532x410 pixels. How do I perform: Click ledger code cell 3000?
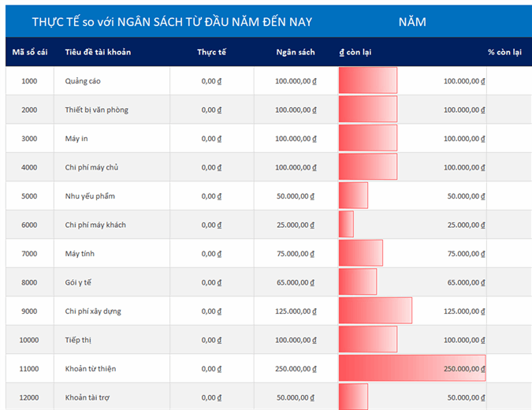point(29,139)
